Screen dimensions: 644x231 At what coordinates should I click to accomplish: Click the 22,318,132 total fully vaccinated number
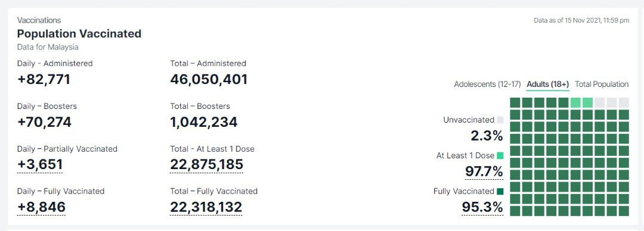point(206,207)
